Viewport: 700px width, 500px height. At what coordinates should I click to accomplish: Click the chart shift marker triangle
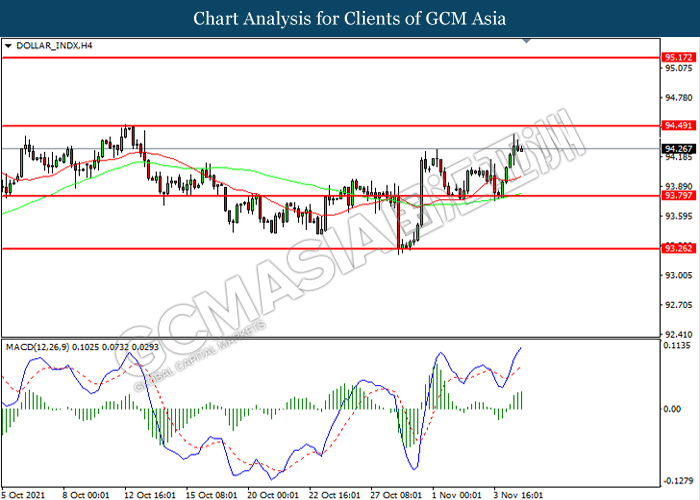click(x=526, y=41)
